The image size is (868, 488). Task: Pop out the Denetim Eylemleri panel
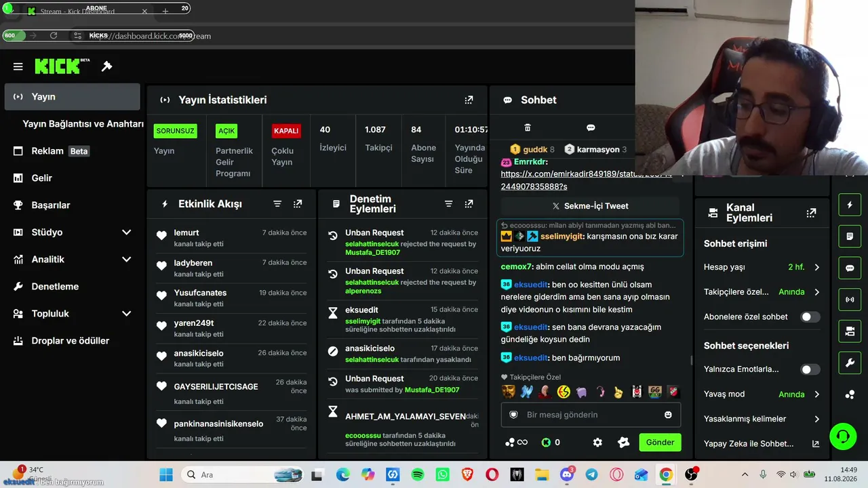click(x=469, y=204)
